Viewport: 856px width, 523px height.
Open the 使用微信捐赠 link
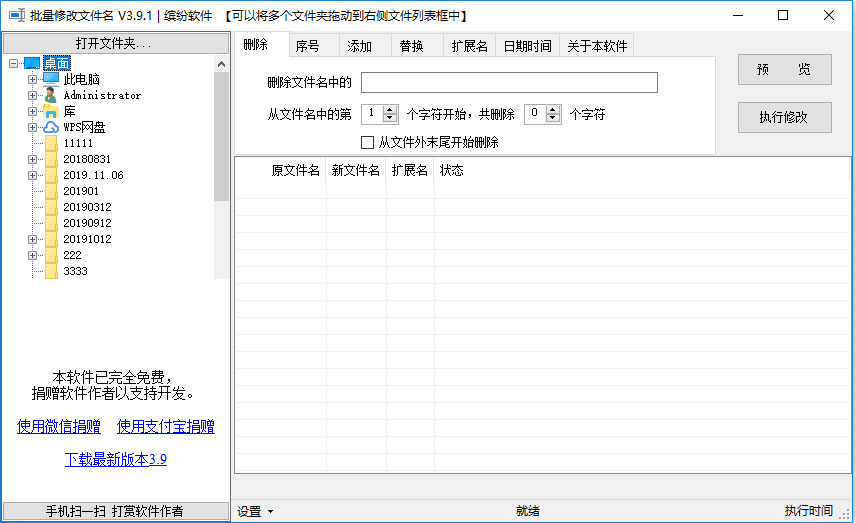tap(59, 426)
